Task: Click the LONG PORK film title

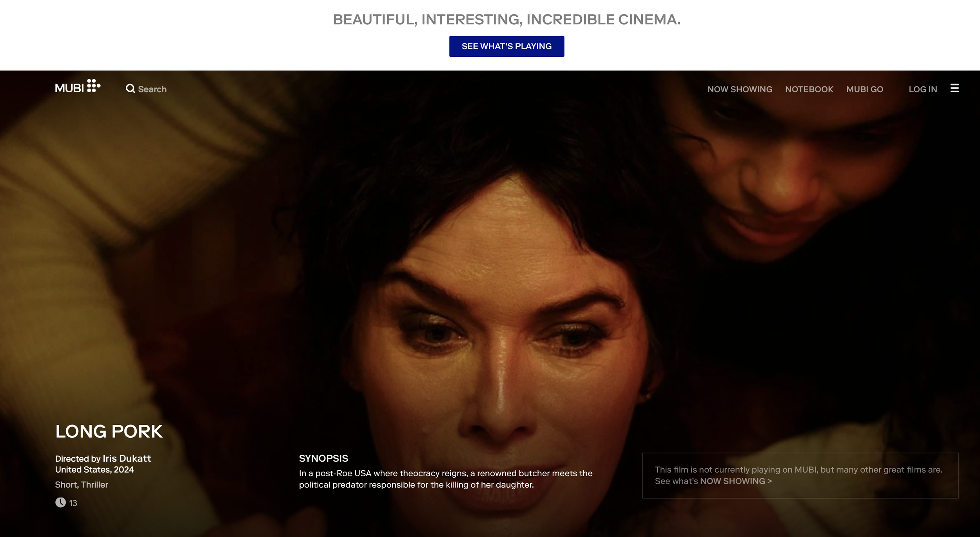Action: [109, 431]
